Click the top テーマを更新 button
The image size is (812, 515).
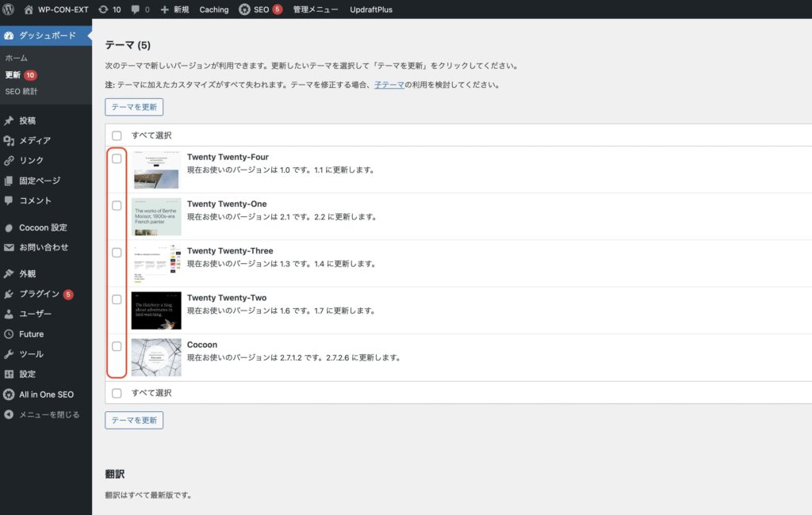click(x=134, y=107)
